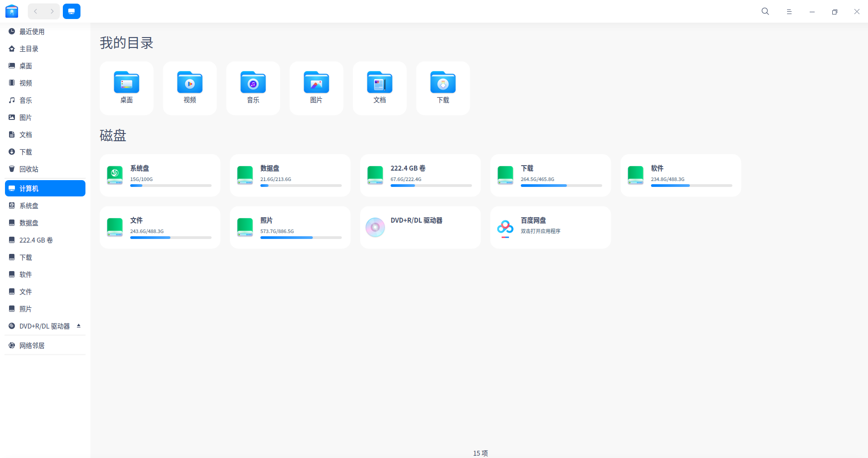Click the blue computer button in title bar
868x458 pixels.
[71, 11]
